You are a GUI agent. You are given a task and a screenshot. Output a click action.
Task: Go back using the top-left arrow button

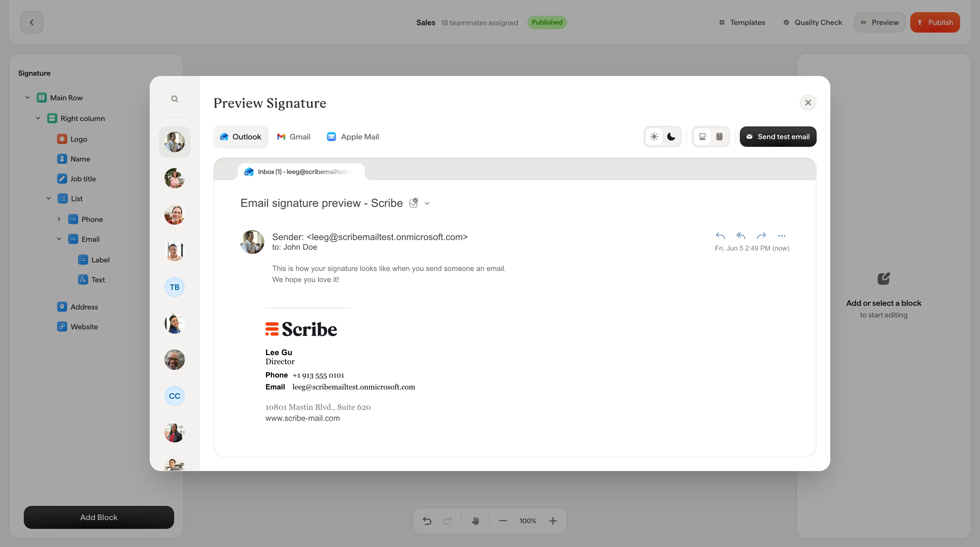pos(31,22)
